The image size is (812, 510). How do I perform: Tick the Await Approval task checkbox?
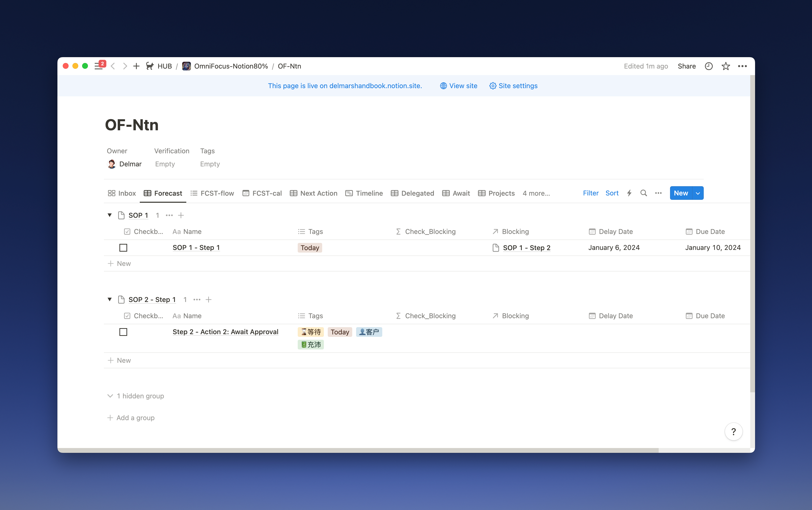click(x=123, y=332)
